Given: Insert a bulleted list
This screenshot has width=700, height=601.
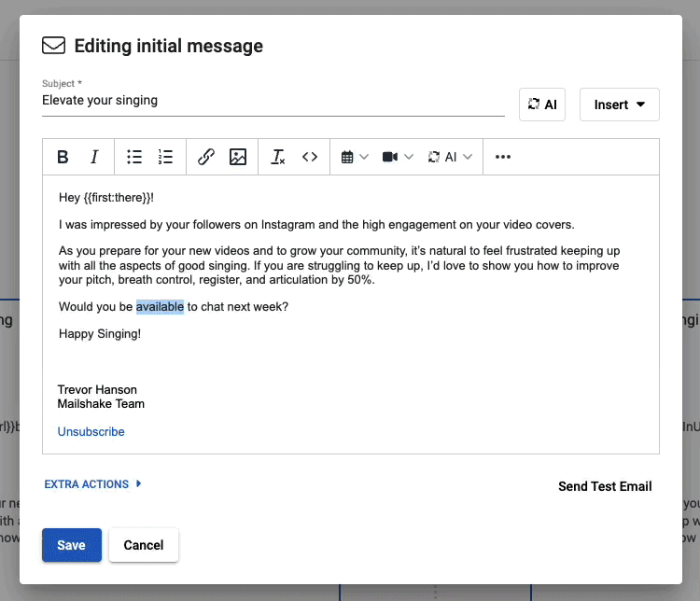Looking at the screenshot, I should (134, 157).
